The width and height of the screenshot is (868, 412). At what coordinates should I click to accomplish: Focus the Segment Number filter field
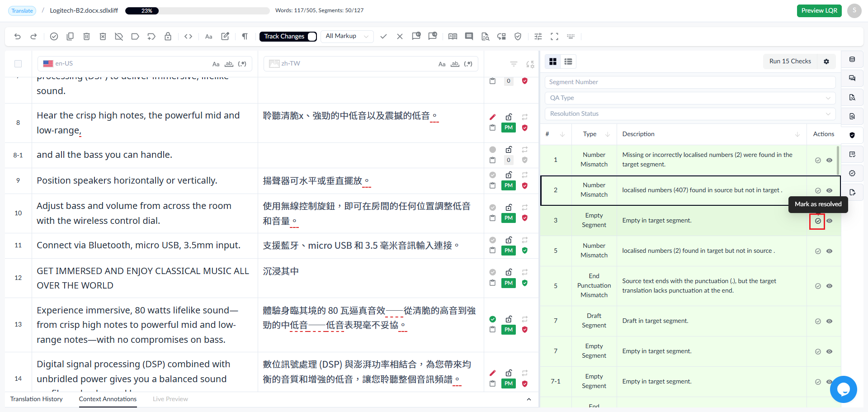(x=690, y=82)
